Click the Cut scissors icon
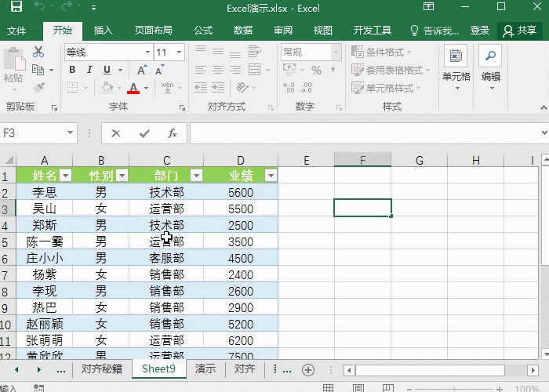The image size is (549, 392). pos(38,52)
